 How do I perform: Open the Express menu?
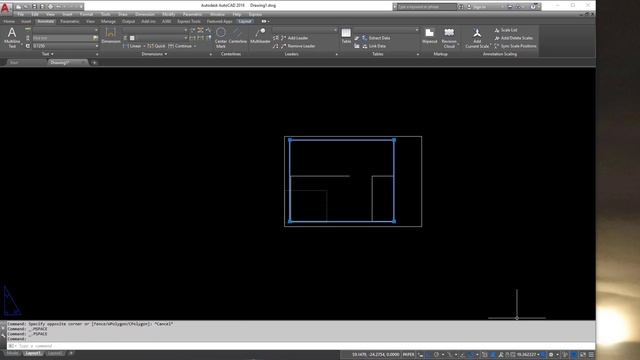(255, 14)
